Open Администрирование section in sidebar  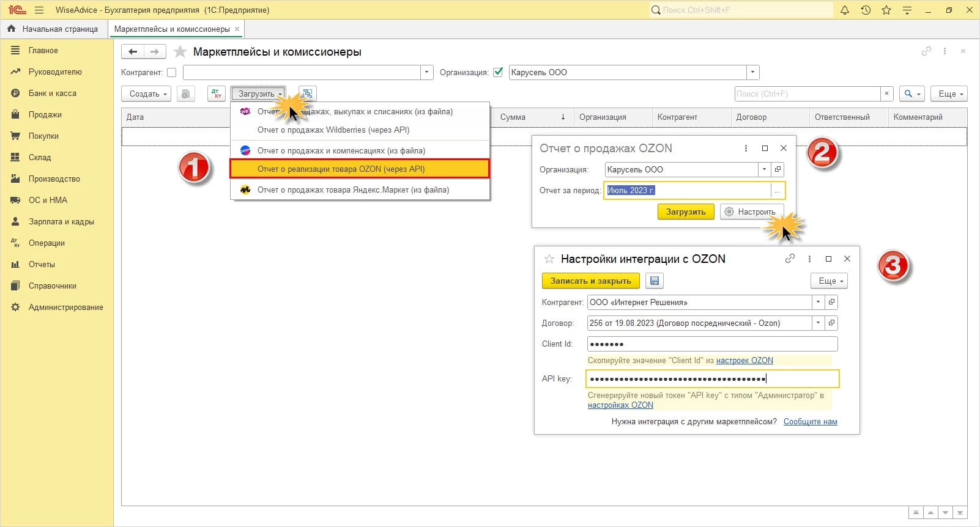pyautogui.click(x=65, y=307)
